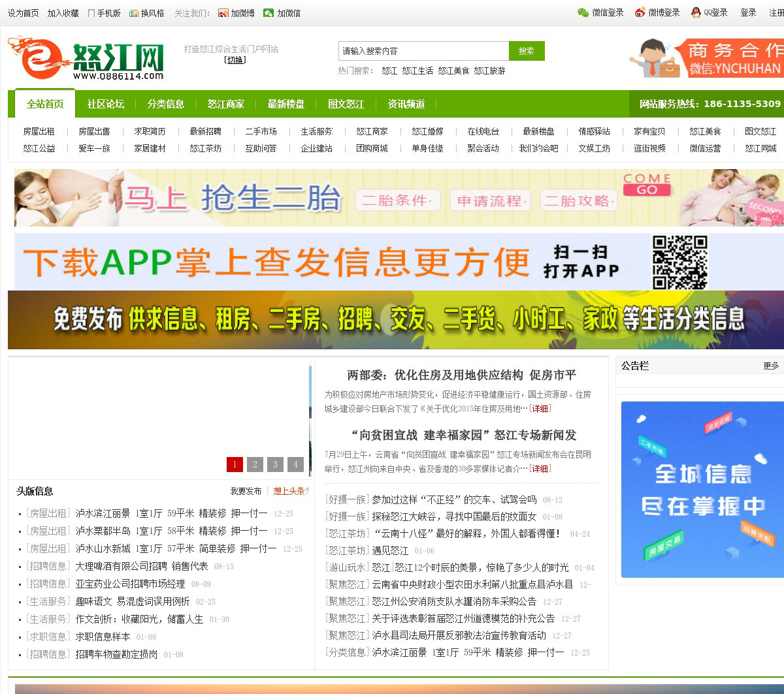Click hot search term 怒江旅游

tap(490, 71)
